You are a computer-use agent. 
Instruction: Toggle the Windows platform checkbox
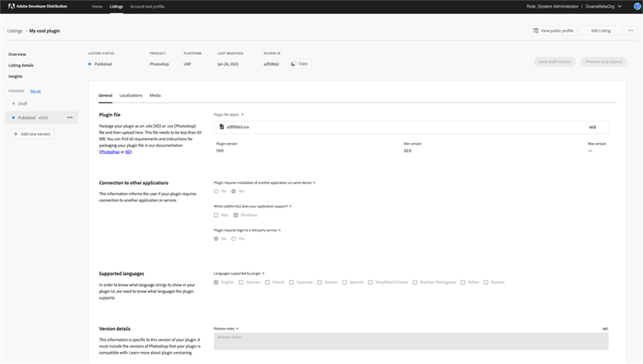tap(236, 215)
